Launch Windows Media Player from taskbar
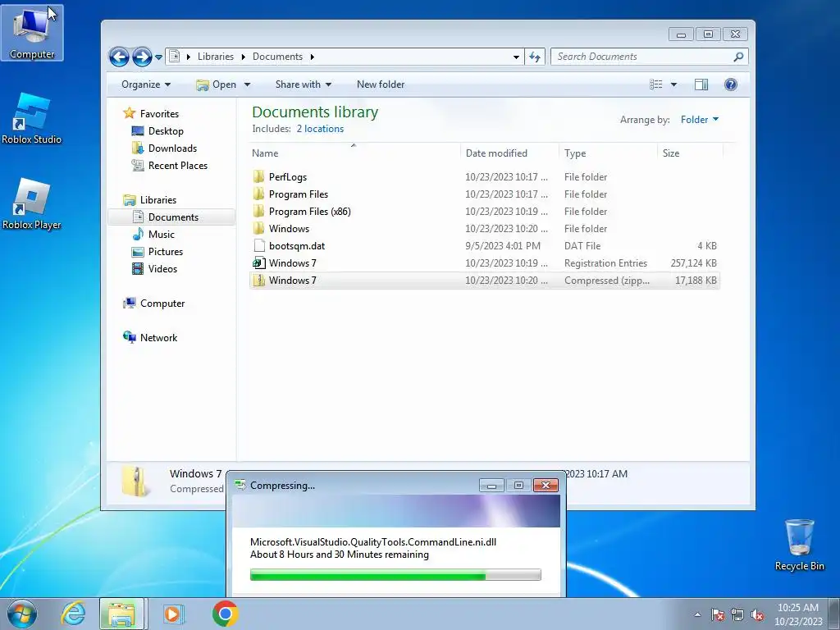 point(173,614)
